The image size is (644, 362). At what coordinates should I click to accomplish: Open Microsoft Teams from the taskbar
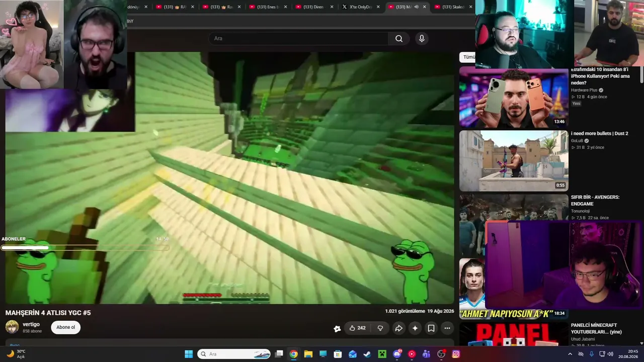click(426, 354)
